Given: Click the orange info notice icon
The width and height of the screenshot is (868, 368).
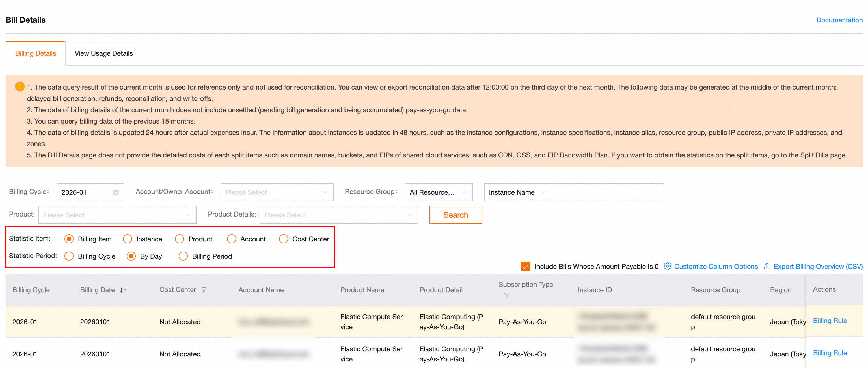Looking at the screenshot, I should pyautogui.click(x=20, y=87).
